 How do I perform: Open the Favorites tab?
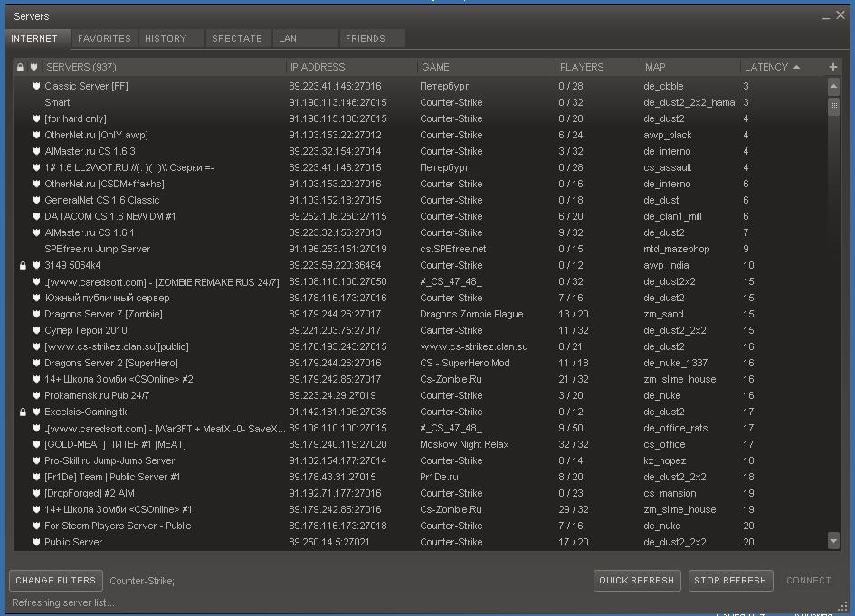click(104, 39)
